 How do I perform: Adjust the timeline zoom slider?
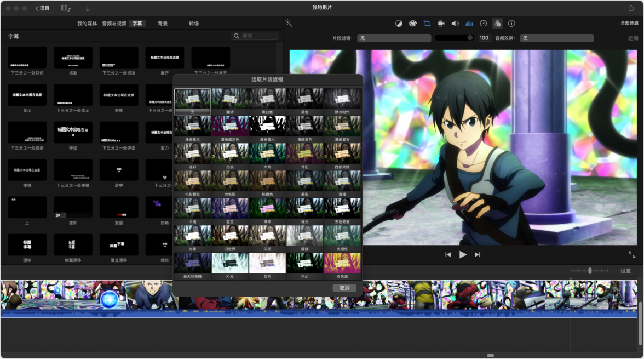[x=590, y=271]
